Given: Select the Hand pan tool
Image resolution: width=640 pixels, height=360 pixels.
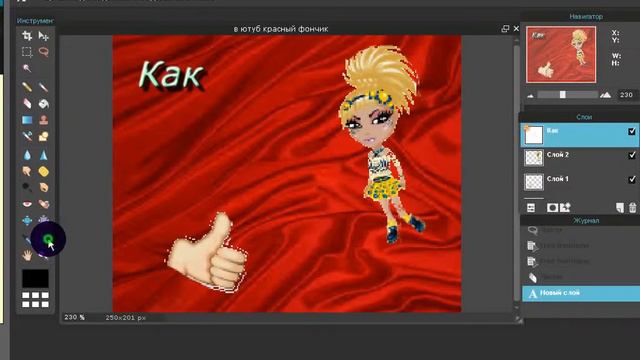Looking at the screenshot, I should 27,256.
